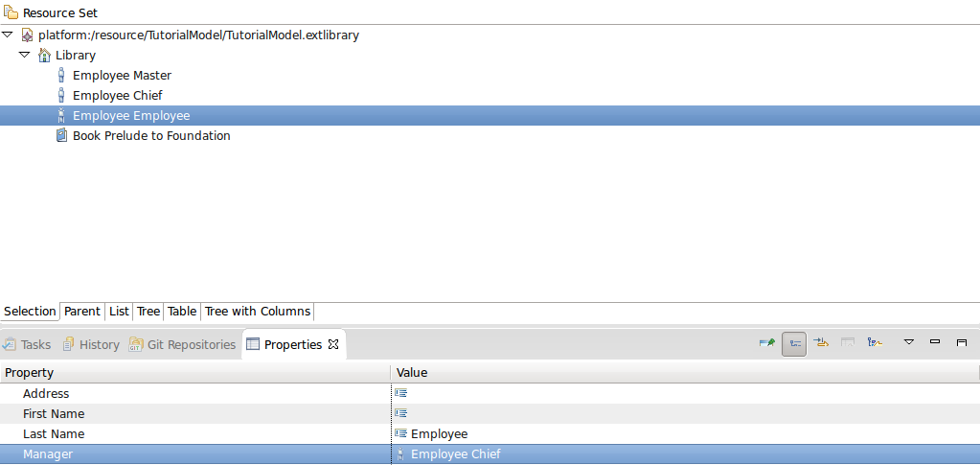This screenshot has width=980, height=465.
Task: Switch to the Tree with Columns tab
Action: (x=257, y=312)
